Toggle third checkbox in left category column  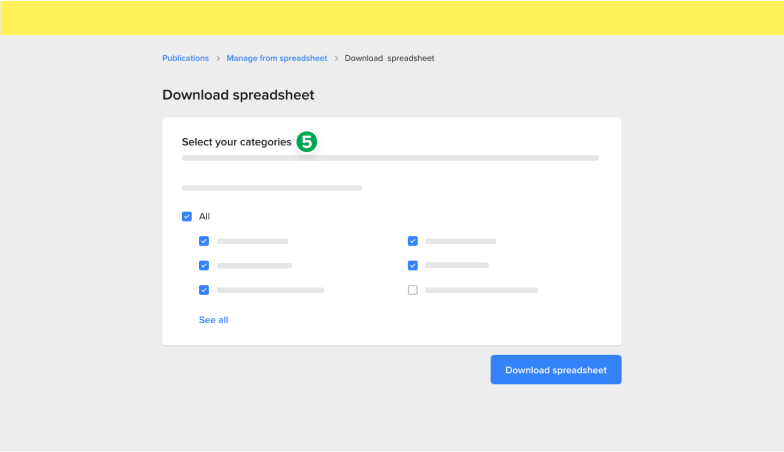tap(204, 290)
